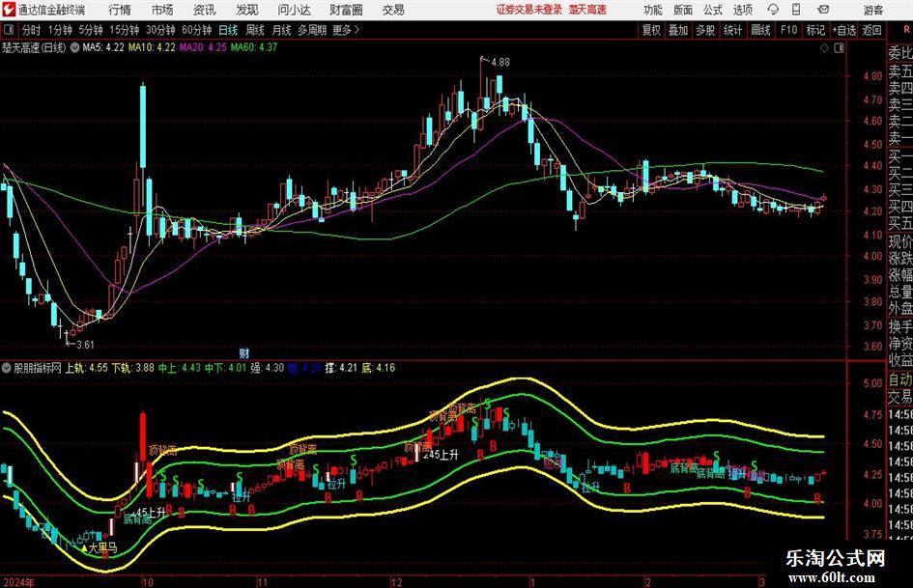Switch to the 30分钟 period tab

[160, 30]
